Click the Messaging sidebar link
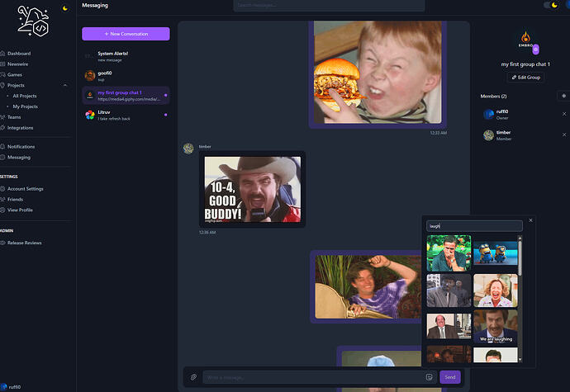Viewport: 570px width, 392px height. [x=18, y=158]
